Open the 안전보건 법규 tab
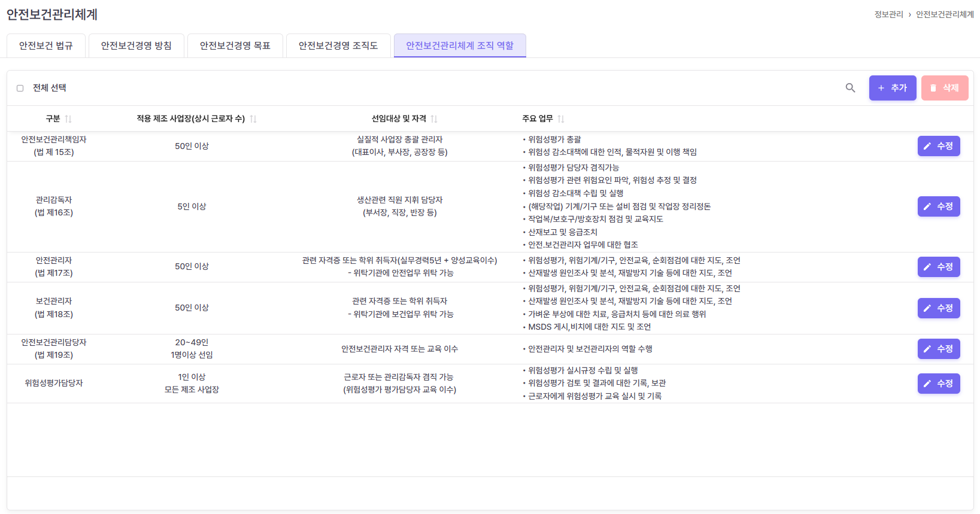Image resolution: width=980 pixels, height=514 pixels. (x=46, y=45)
